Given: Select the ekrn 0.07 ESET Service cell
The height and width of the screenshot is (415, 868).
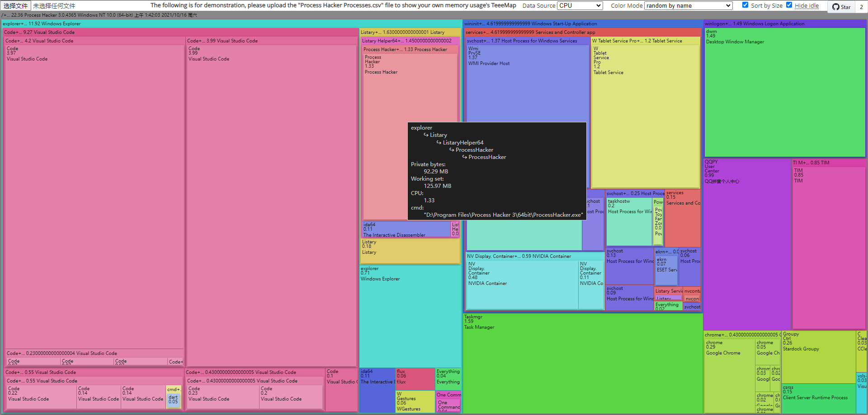Looking at the screenshot, I should (667, 270).
